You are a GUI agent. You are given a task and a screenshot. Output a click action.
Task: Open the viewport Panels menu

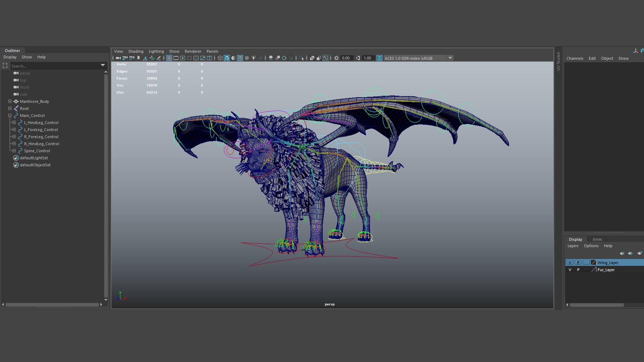click(x=212, y=51)
